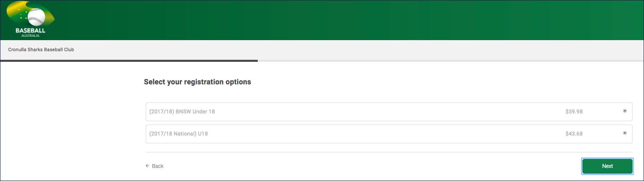Screen dimensions: 644x181
Task: Click the (2017/18) BNSW Under 18 label text
Action: tap(182, 111)
